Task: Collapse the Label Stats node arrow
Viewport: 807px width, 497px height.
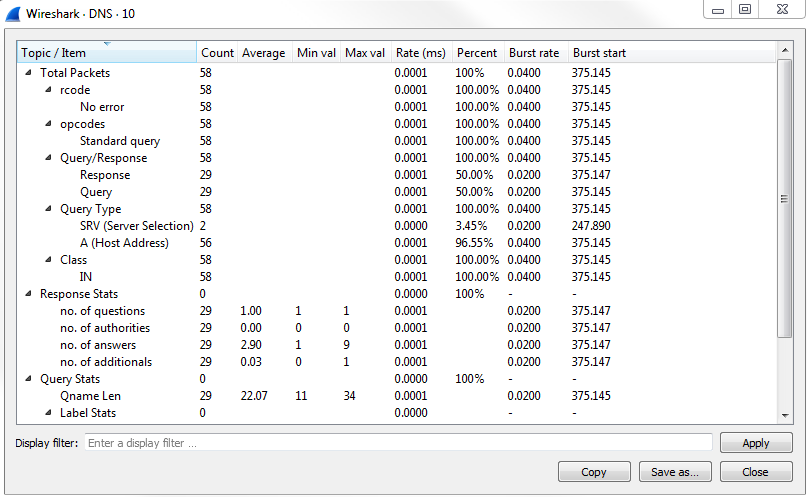Action: coord(48,412)
